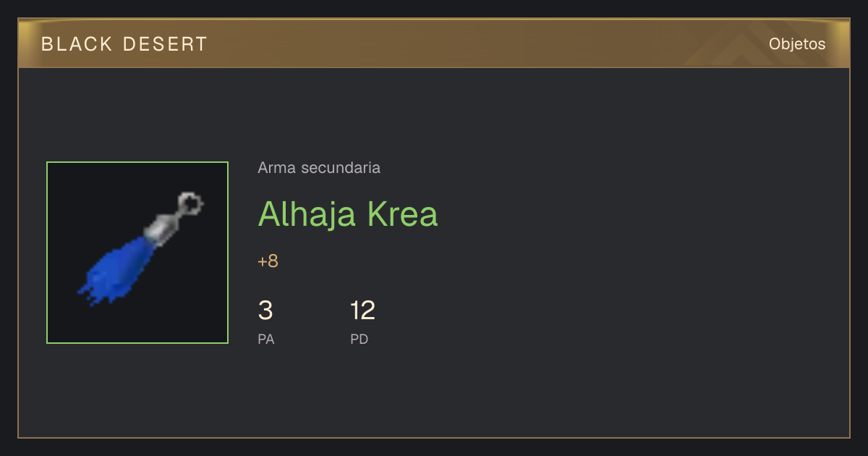The width and height of the screenshot is (868, 456).
Task: Click the PA stat label
Action: pos(266,339)
